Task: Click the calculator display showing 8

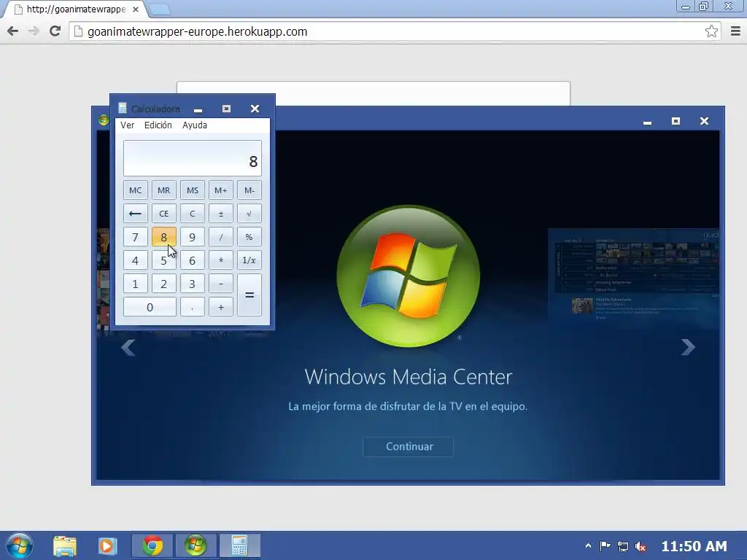Action: pyautogui.click(x=193, y=158)
